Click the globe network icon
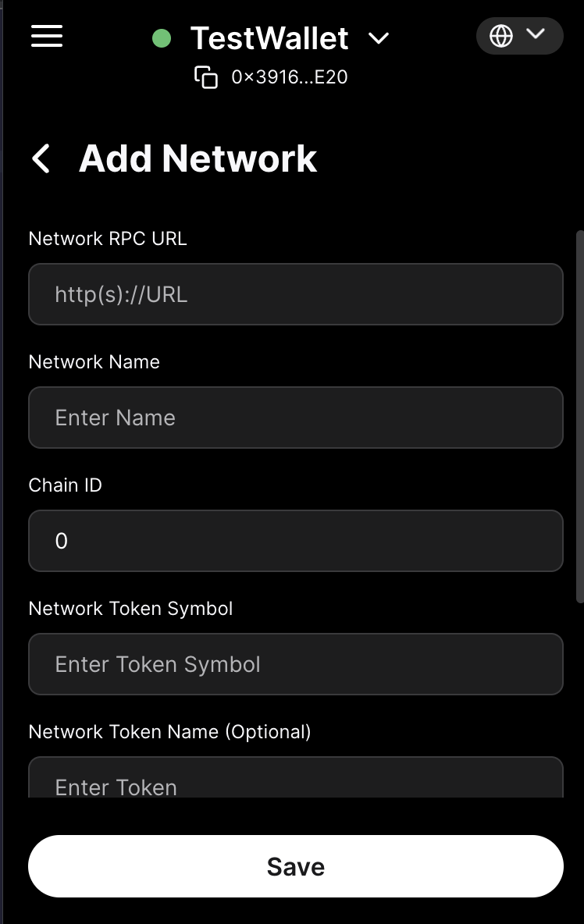This screenshot has height=924, width=584. (x=501, y=36)
